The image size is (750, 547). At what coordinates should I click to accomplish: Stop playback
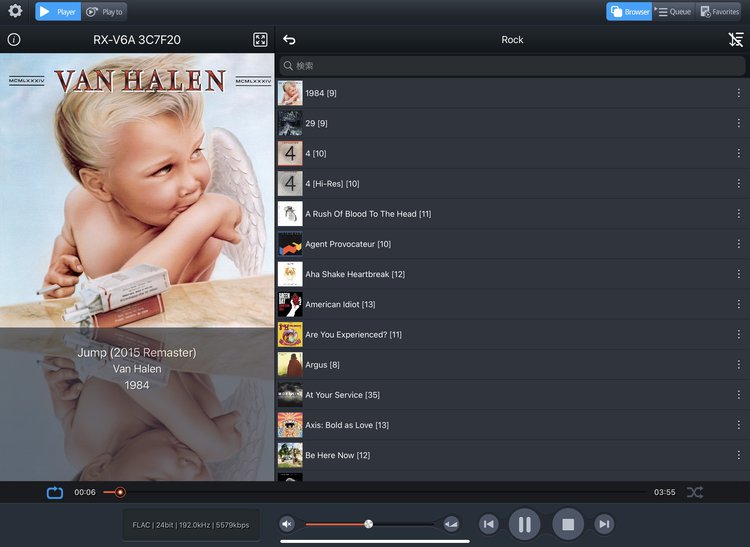pos(568,524)
